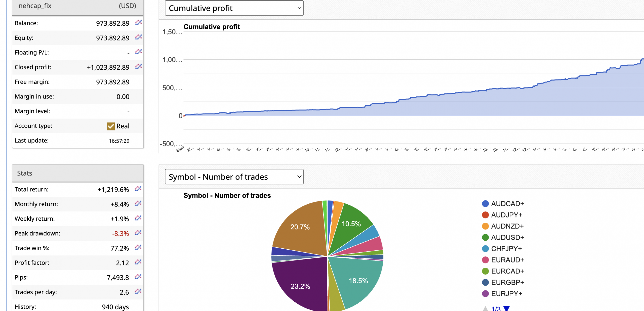Open Symbol - Number of trades dropdown

[234, 177]
